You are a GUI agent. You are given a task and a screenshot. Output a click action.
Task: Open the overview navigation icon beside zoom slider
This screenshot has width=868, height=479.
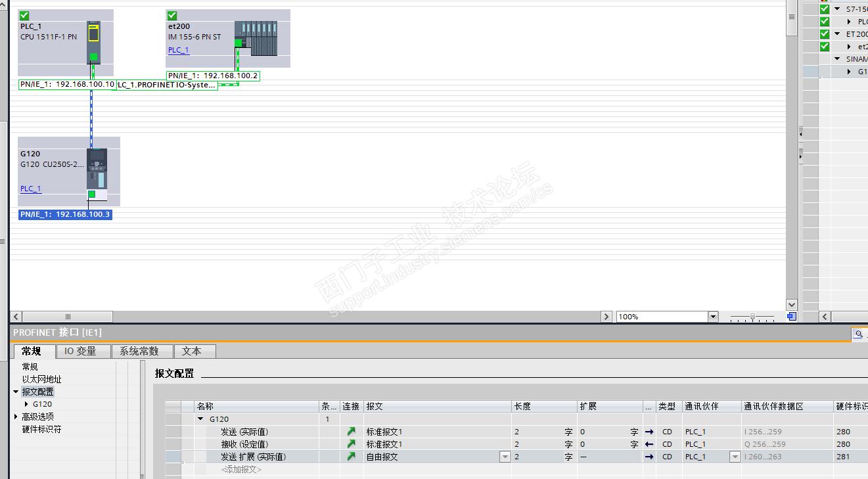(x=792, y=317)
